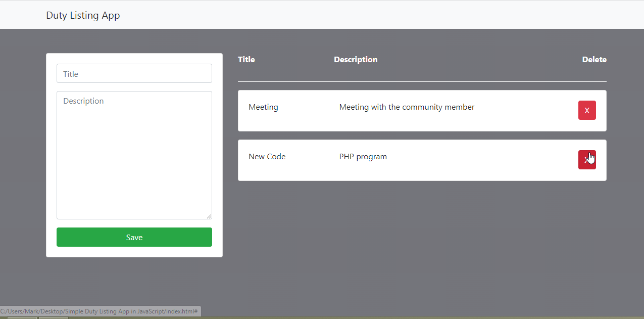Click into the Description text area
Image resolution: width=644 pixels, height=319 pixels.
click(x=134, y=155)
